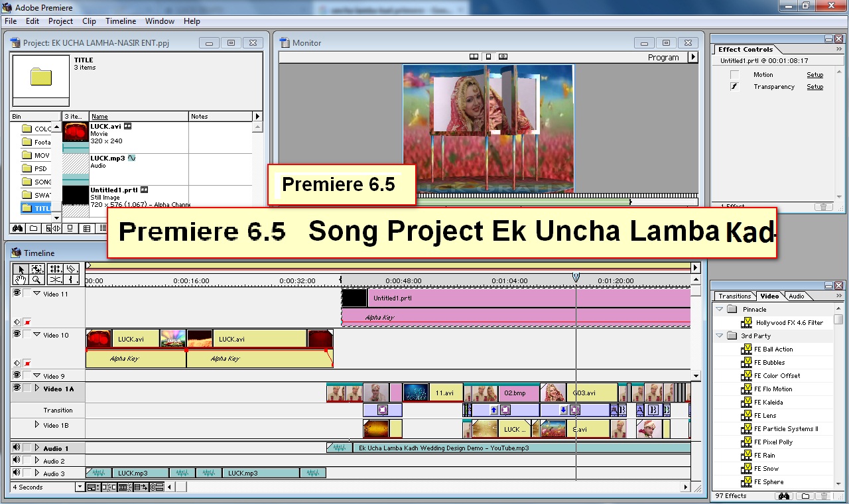849x504 pixels.
Task: Switch to the Transitions tab
Action: 735,296
